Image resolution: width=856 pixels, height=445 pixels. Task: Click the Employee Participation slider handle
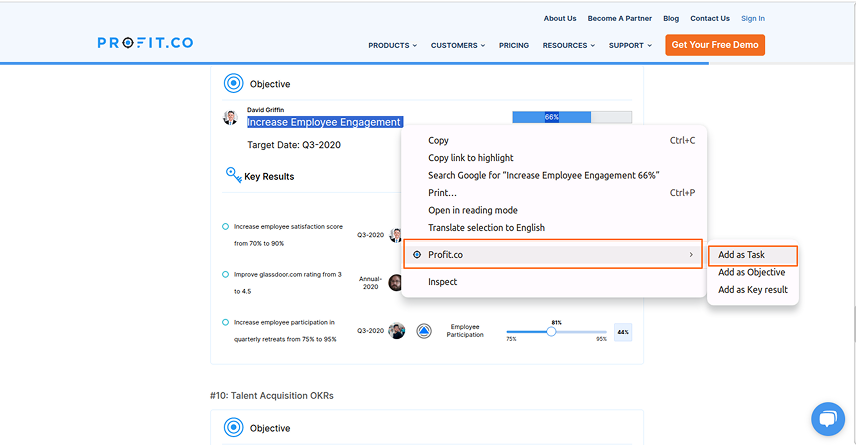[x=551, y=331]
